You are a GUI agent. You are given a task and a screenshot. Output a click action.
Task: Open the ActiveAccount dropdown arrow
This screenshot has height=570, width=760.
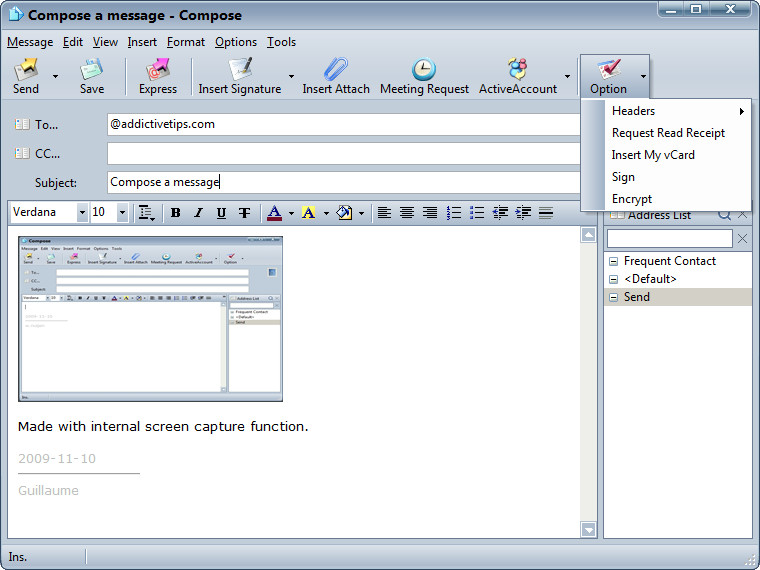[567, 77]
